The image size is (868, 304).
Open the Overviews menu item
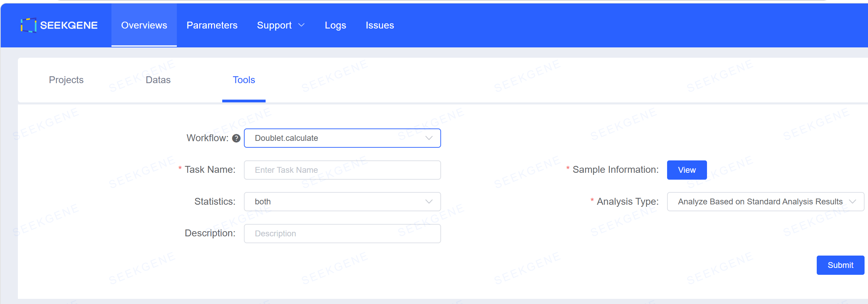144,25
